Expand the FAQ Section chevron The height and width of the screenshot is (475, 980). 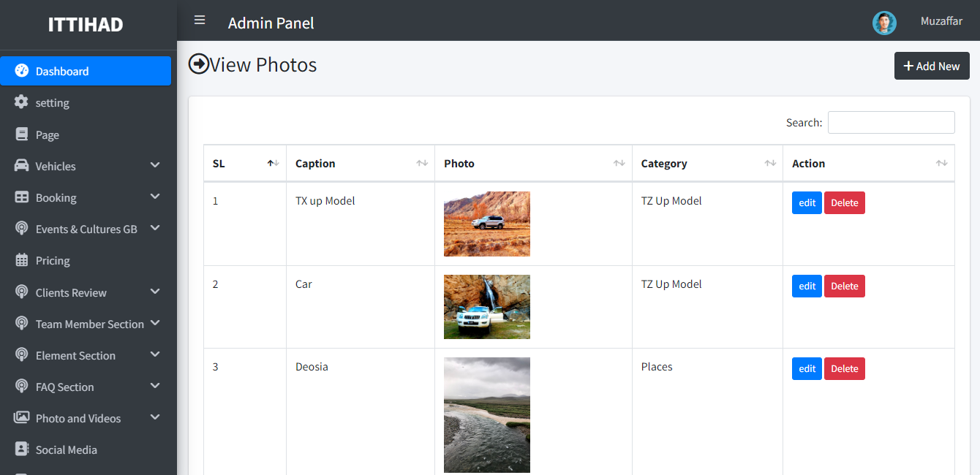coord(155,386)
